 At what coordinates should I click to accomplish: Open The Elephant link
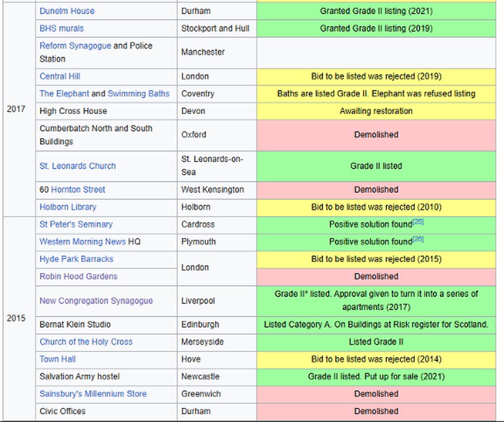tap(64, 93)
